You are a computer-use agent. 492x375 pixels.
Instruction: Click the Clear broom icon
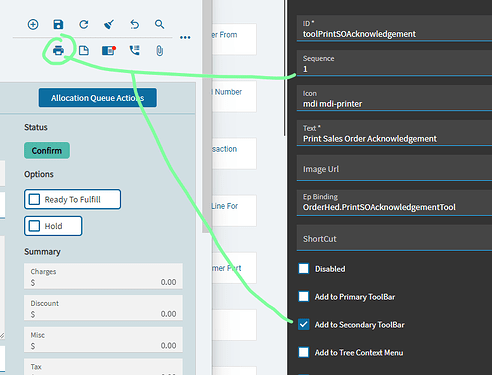coord(109,24)
